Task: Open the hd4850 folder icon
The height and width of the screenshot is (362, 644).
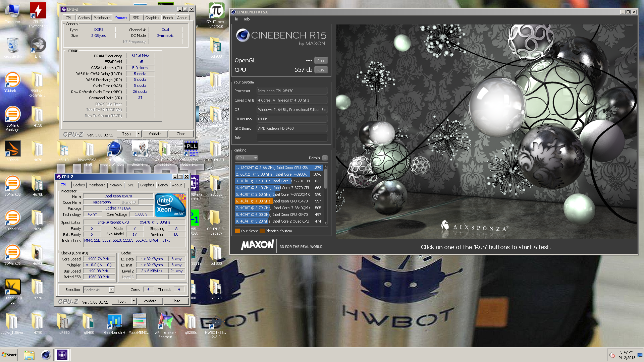Action: pyautogui.click(x=63, y=324)
